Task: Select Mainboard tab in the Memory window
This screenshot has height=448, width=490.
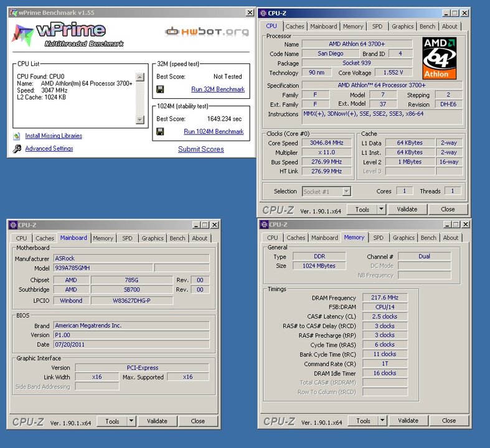Action: pos(324,238)
